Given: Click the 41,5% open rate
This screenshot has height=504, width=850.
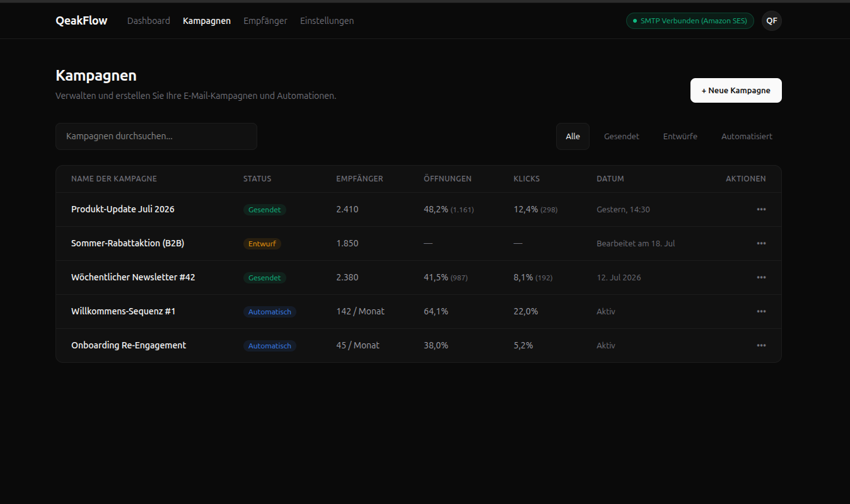Looking at the screenshot, I should tap(436, 277).
